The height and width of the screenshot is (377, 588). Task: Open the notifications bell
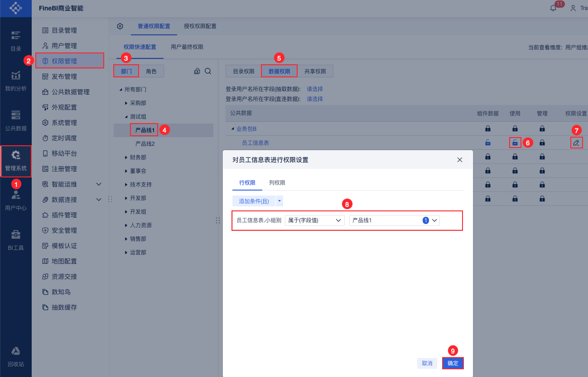(553, 8)
